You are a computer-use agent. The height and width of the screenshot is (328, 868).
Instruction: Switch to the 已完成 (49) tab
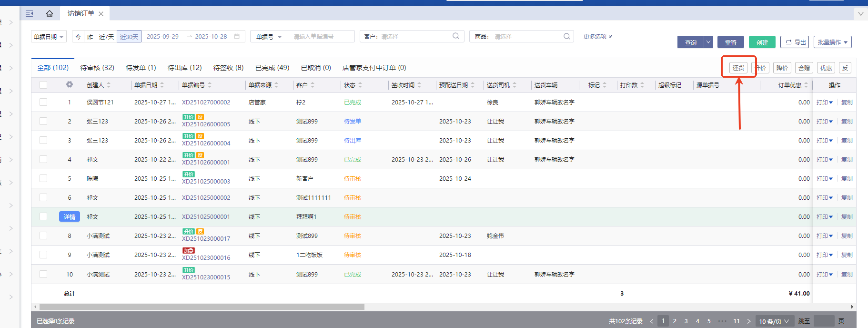coord(272,68)
